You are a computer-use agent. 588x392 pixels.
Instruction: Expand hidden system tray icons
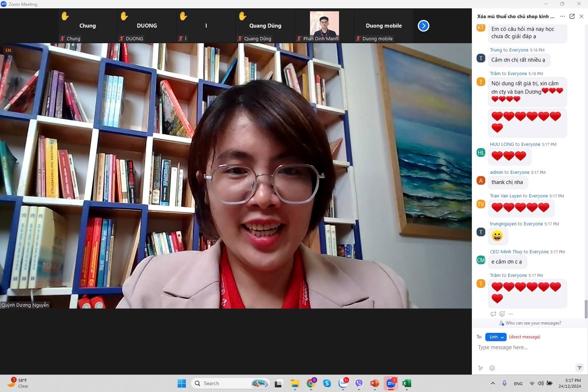493,383
